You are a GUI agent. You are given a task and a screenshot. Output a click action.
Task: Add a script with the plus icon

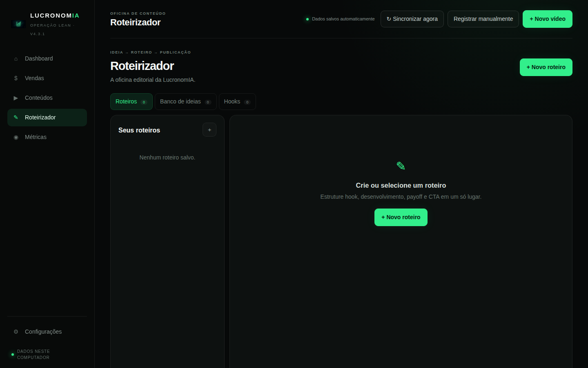209,130
